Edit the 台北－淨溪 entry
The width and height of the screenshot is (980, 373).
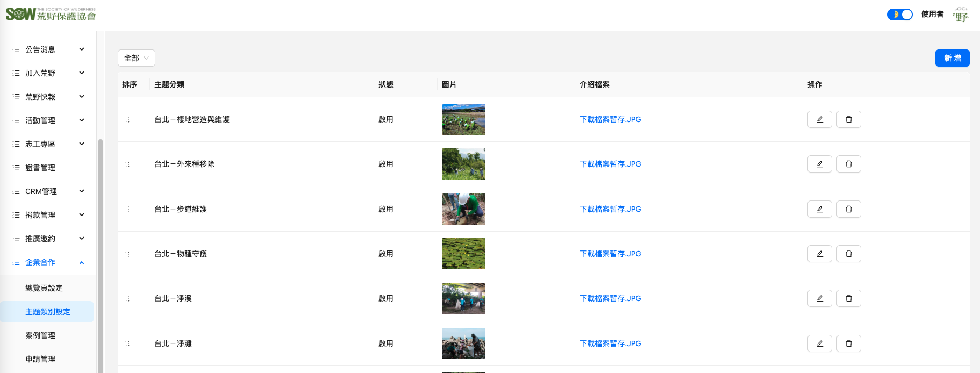819,298
